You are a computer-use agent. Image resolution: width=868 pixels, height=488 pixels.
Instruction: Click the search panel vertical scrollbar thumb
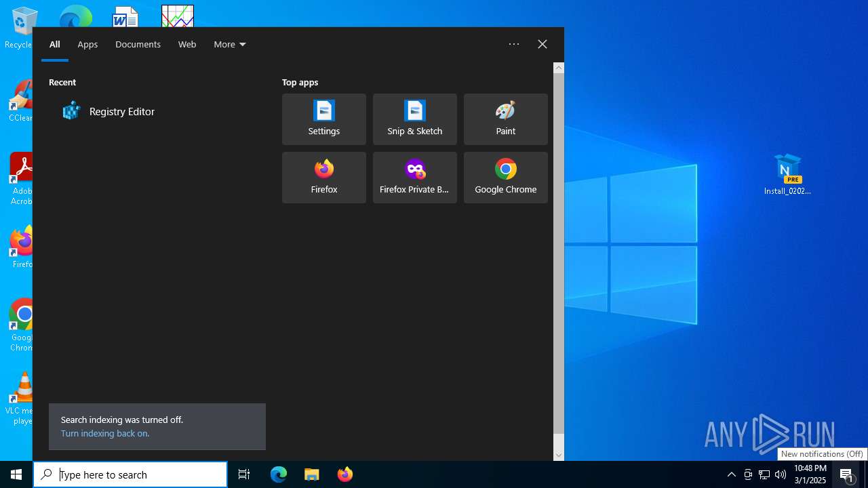[559, 253]
